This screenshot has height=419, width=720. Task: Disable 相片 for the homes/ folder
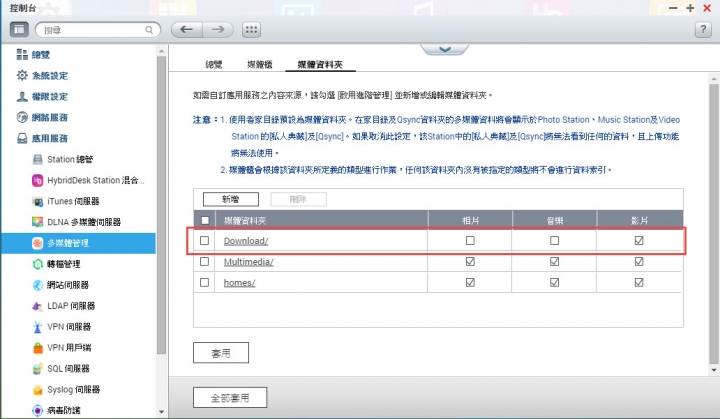coord(470,282)
